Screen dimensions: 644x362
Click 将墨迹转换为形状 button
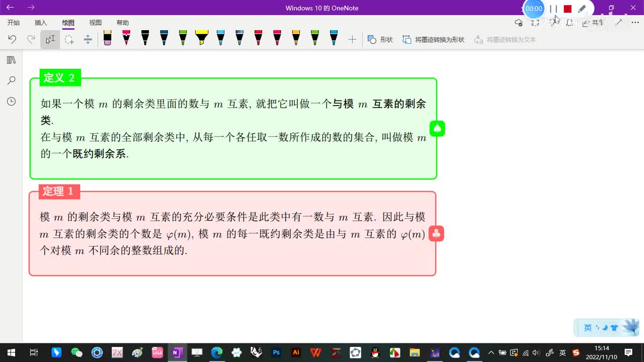pos(433,39)
